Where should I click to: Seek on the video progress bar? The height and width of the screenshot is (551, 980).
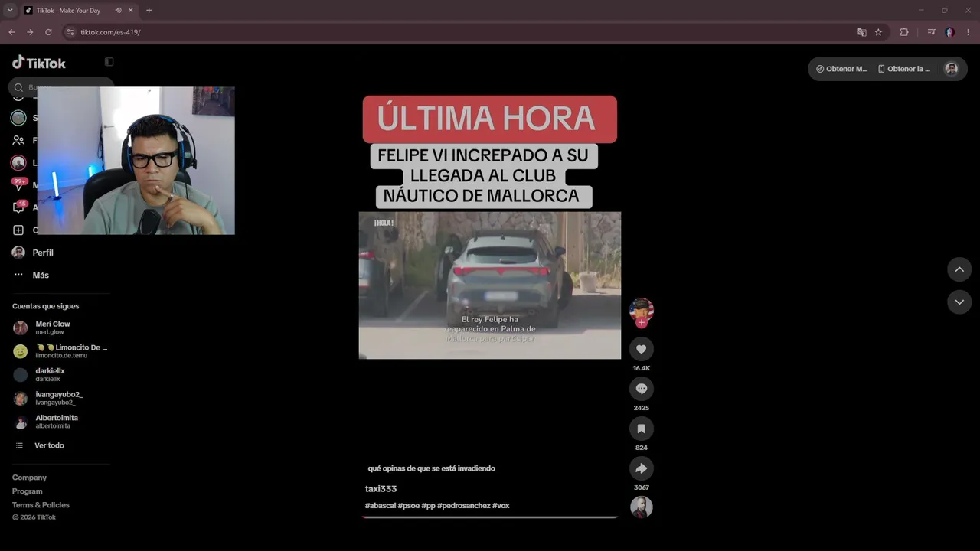tap(490, 517)
